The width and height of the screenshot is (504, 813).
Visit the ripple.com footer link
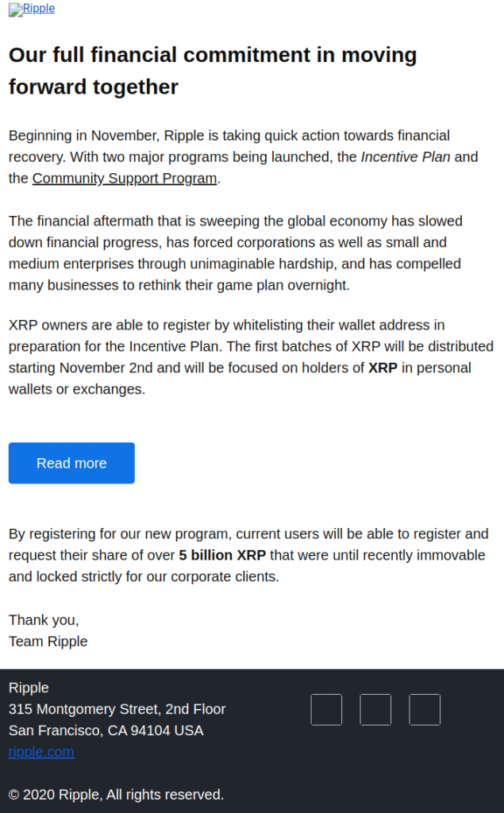[41, 752]
